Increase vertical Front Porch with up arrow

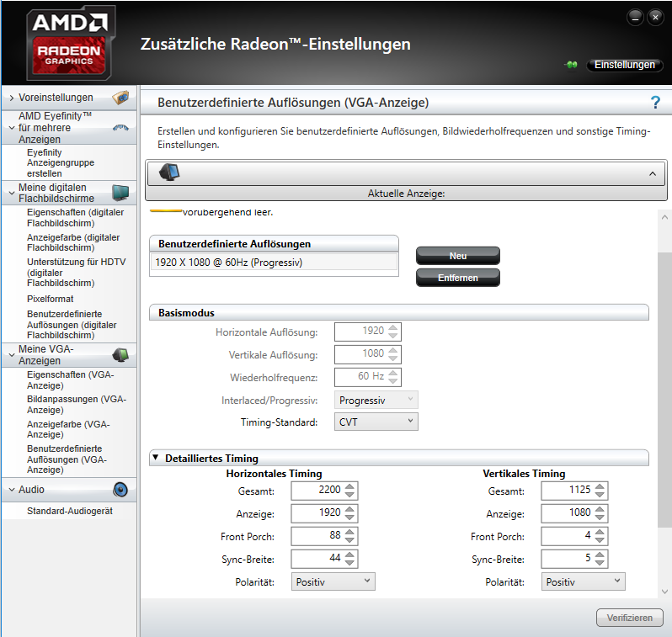[600, 532]
